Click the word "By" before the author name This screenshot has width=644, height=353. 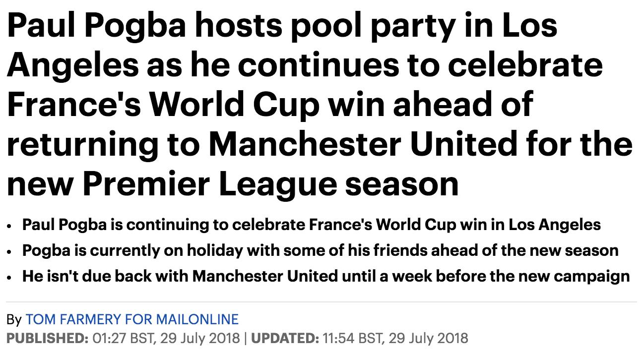[x=14, y=319]
